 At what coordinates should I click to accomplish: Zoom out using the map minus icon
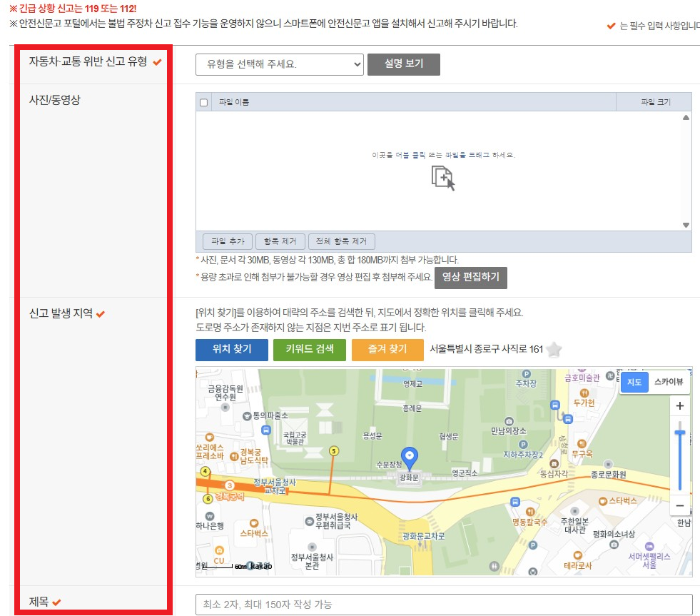(x=679, y=505)
